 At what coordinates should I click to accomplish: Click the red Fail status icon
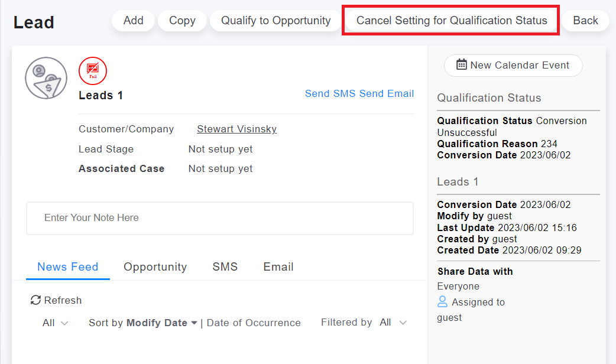click(93, 71)
